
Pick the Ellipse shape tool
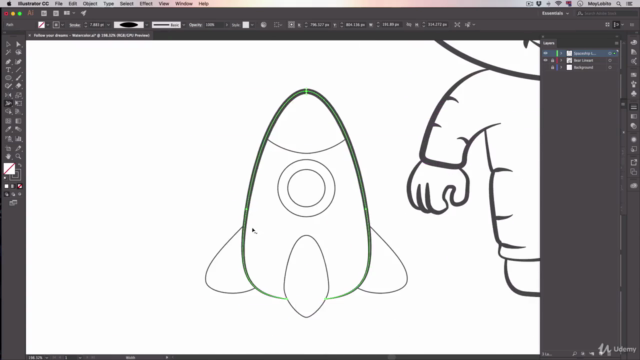click(x=8, y=78)
